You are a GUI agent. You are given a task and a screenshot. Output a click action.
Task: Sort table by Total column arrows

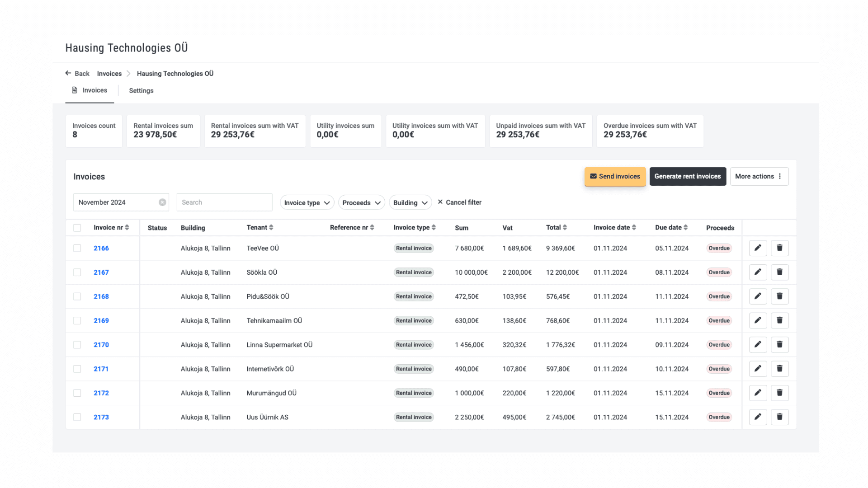click(565, 228)
